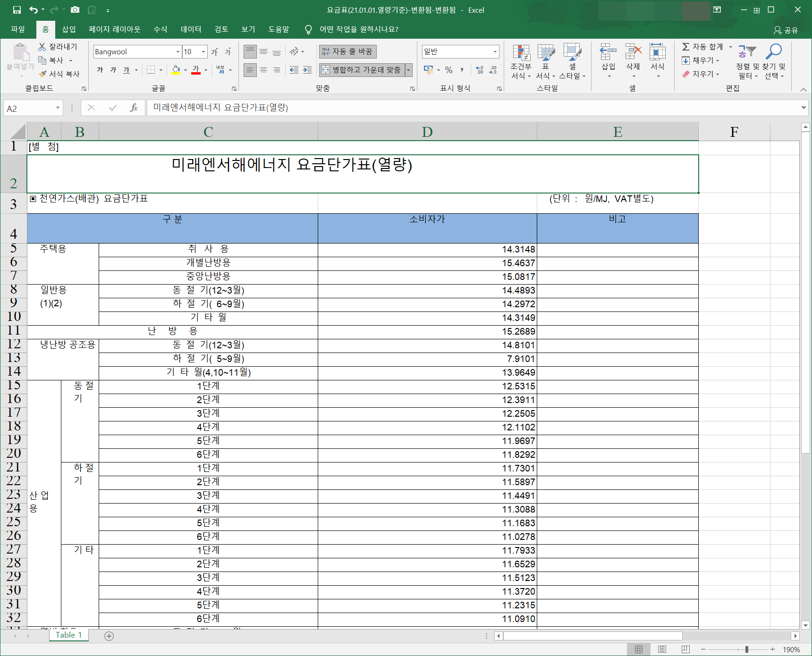Apply red font color swatch
Screen dimensions: 812x656
[x=196, y=70]
